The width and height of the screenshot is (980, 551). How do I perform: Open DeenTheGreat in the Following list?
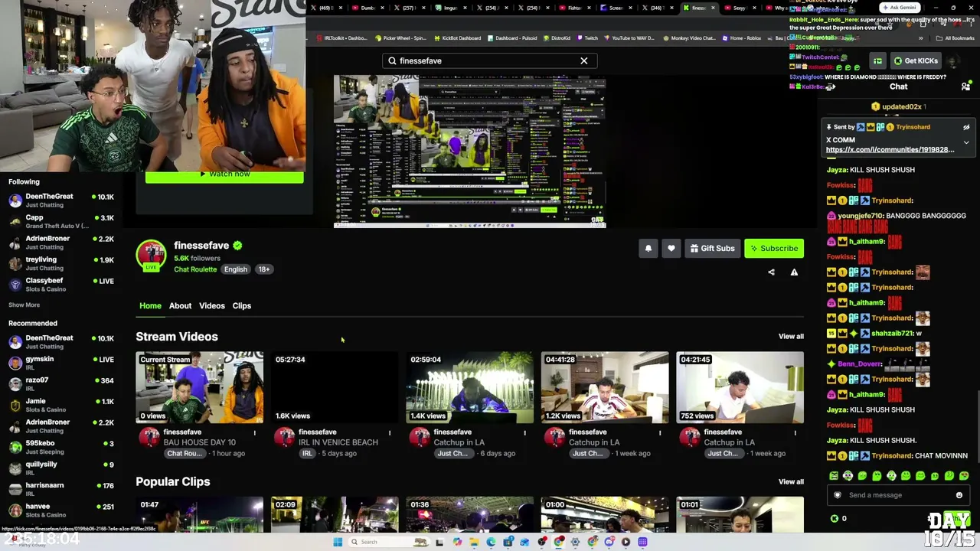coord(61,201)
